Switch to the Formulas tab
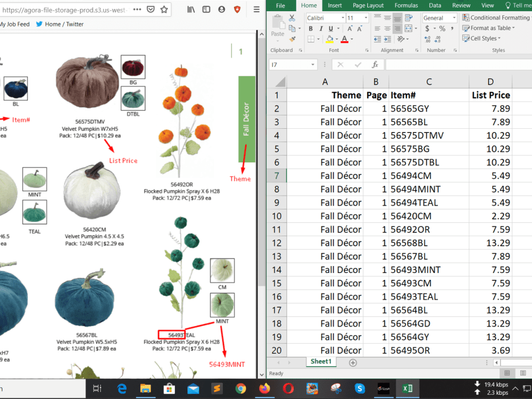 (x=406, y=5)
